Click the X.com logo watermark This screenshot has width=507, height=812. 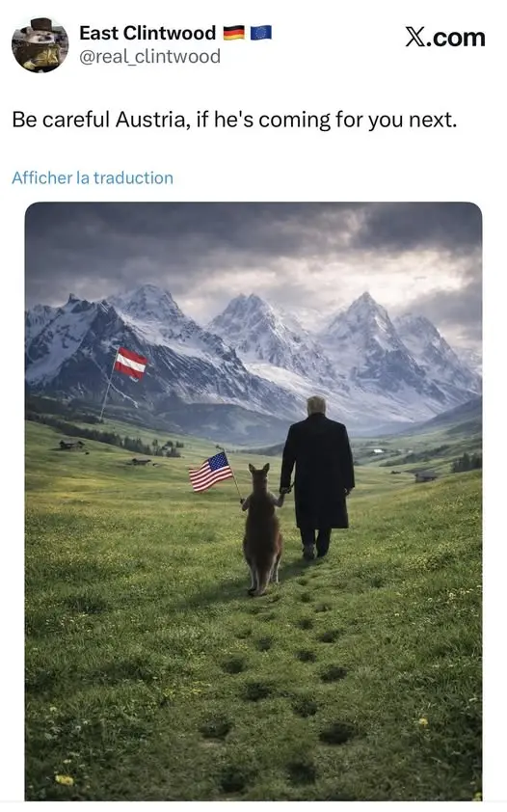pyautogui.click(x=445, y=38)
